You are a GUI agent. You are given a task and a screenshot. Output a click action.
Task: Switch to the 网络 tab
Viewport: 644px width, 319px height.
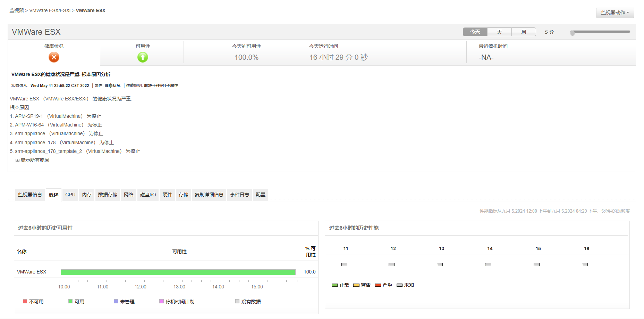pyautogui.click(x=129, y=195)
